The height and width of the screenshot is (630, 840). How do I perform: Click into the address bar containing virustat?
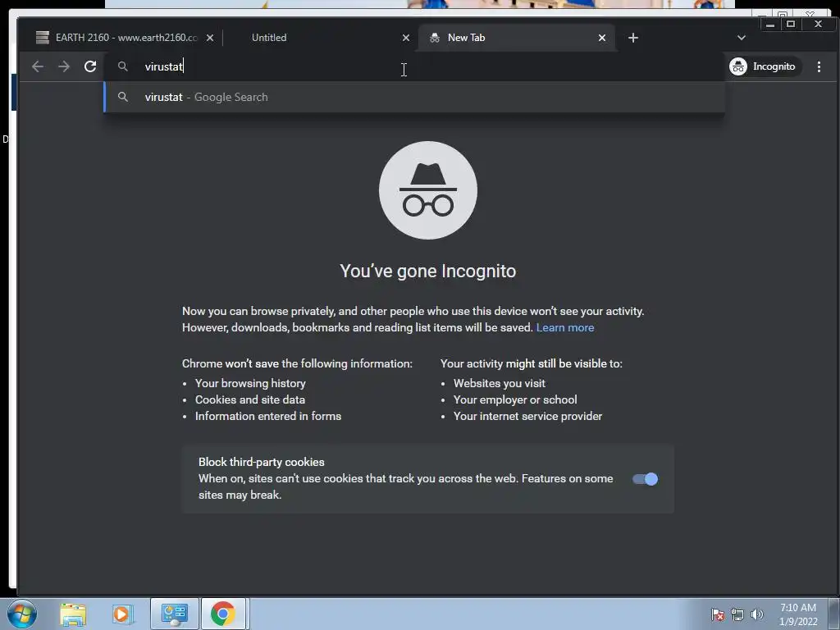coord(413,66)
